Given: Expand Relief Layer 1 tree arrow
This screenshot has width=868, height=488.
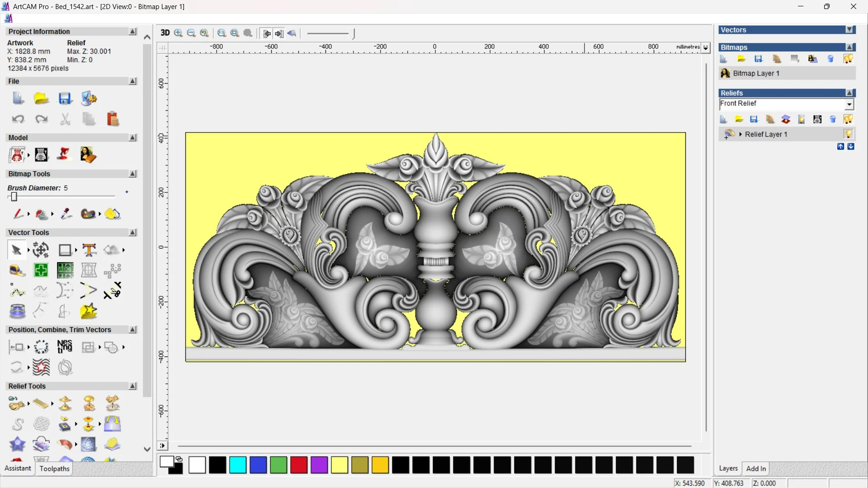Looking at the screenshot, I should click(741, 134).
